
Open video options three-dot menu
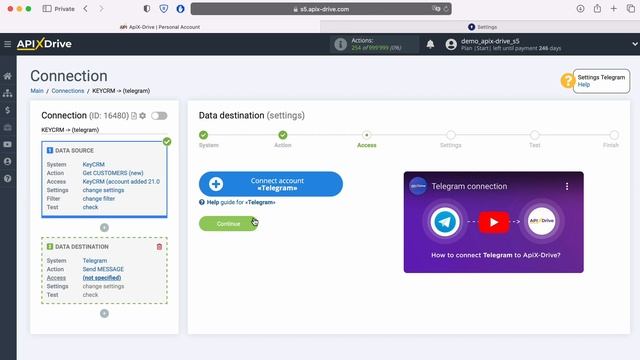pyautogui.click(x=567, y=187)
